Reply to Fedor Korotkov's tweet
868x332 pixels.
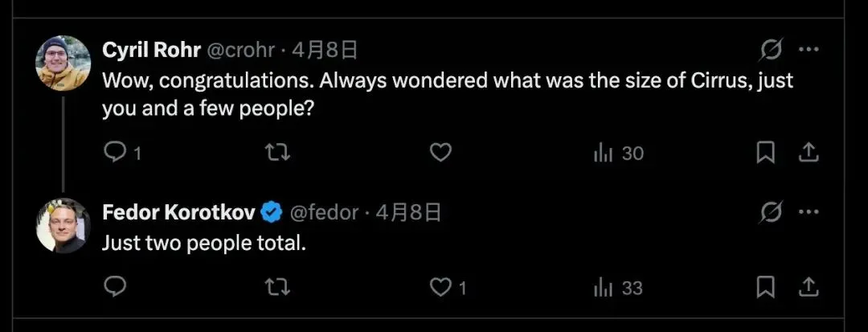pyautogui.click(x=117, y=286)
